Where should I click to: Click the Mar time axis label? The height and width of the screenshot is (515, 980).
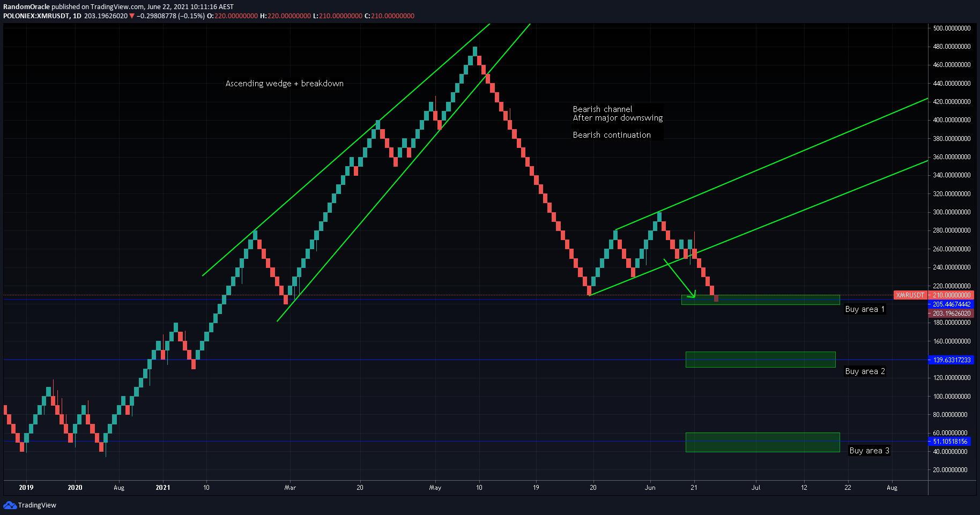point(290,488)
